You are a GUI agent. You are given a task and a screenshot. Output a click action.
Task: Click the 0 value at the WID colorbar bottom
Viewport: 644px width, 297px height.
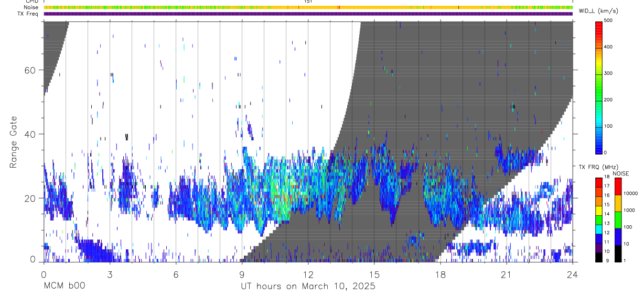click(x=606, y=152)
